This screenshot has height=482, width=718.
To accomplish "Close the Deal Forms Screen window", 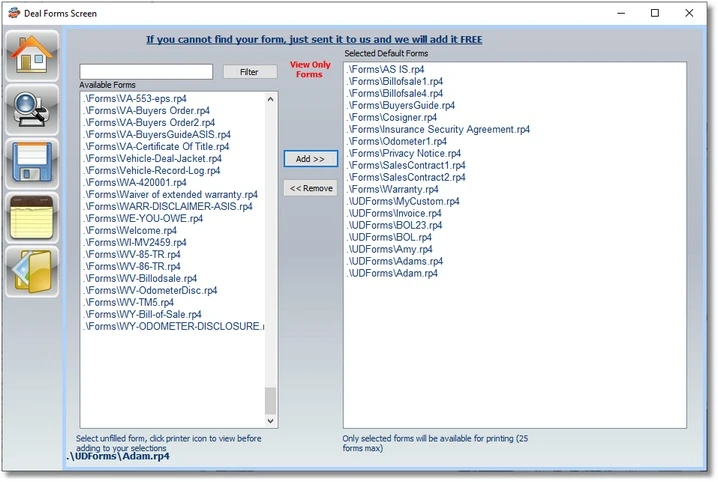I will (689, 13).
